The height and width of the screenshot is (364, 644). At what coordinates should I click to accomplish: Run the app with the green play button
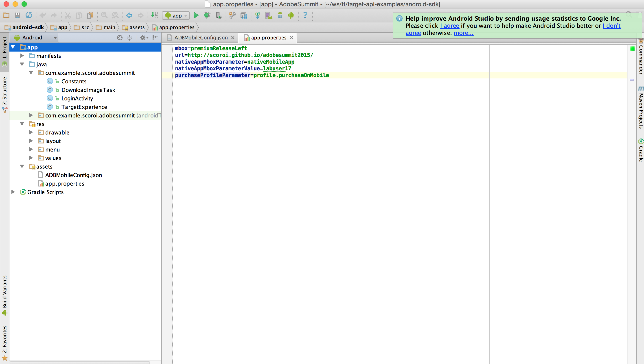click(x=196, y=15)
